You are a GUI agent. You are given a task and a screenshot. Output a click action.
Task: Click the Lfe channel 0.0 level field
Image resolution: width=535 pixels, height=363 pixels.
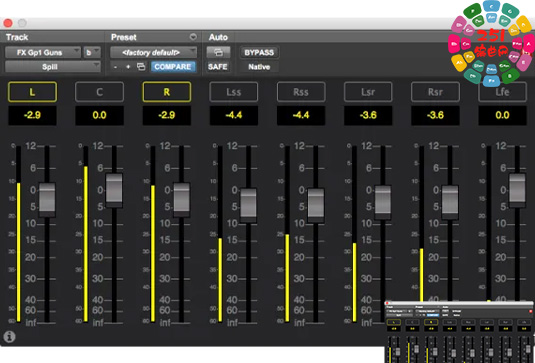tap(502, 115)
